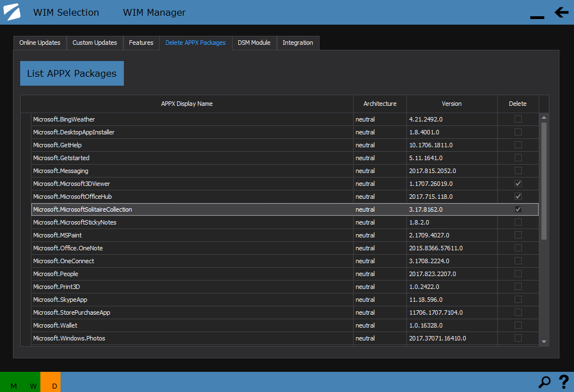Select the Microsoft.Microsoft3DViewer package name
Viewport: 574px width, 392px height.
(x=71, y=184)
